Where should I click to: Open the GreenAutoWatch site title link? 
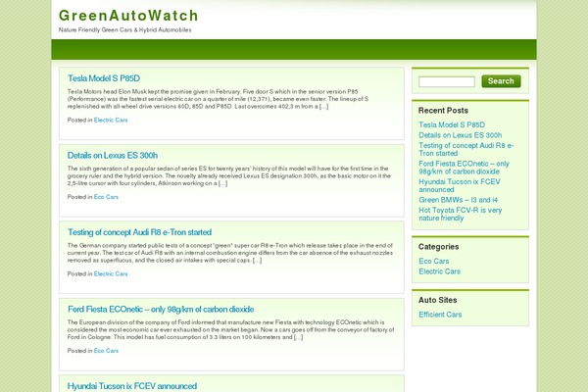pos(128,16)
